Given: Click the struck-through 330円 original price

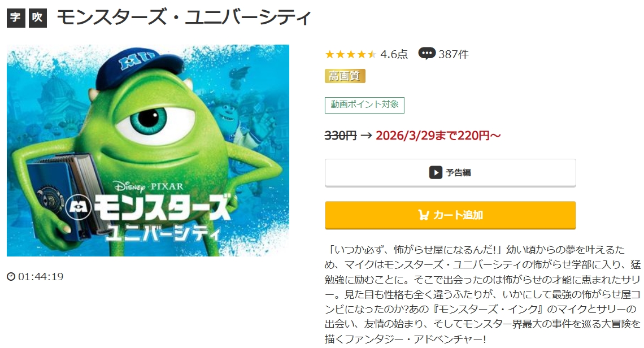Looking at the screenshot, I should coord(341,135).
